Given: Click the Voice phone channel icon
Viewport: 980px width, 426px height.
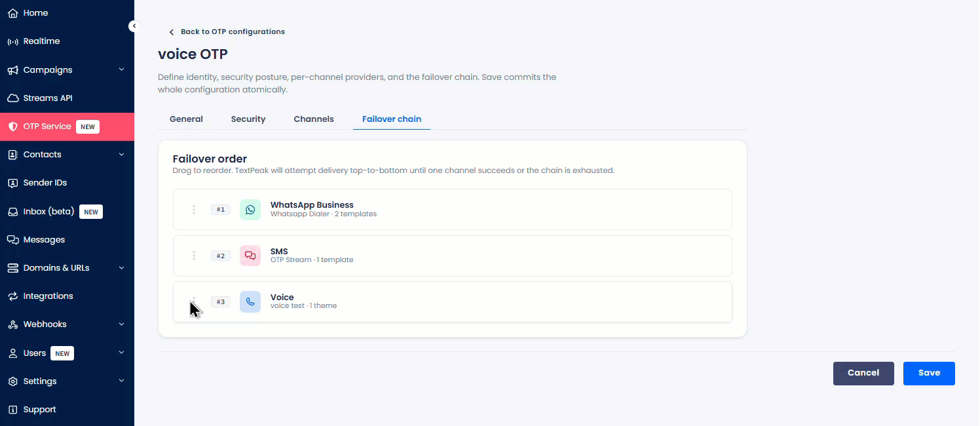Looking at the screenshot, I should (250, 301).
